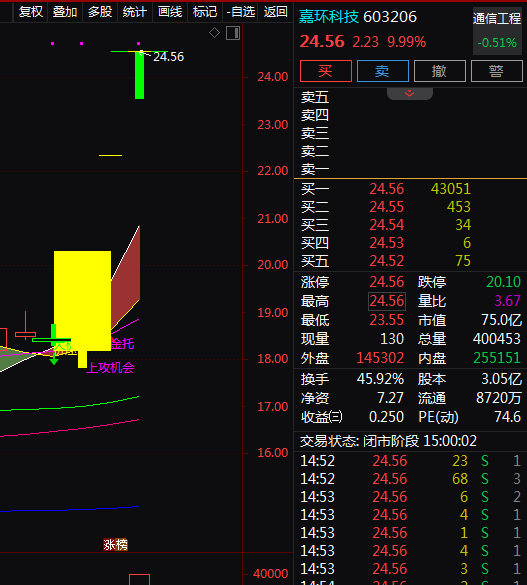Open the 复权 menu
The width and height of the screenshot is (527, 585).
coord(31,12)
